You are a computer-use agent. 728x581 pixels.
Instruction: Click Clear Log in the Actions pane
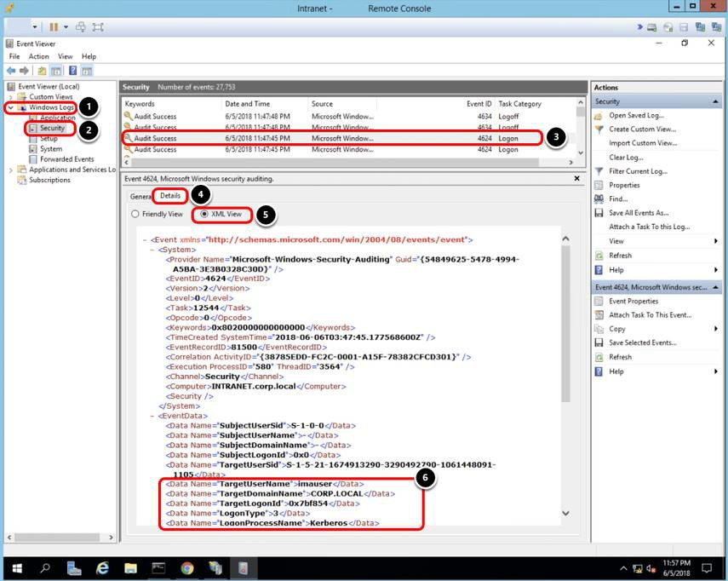click(616, 158)
